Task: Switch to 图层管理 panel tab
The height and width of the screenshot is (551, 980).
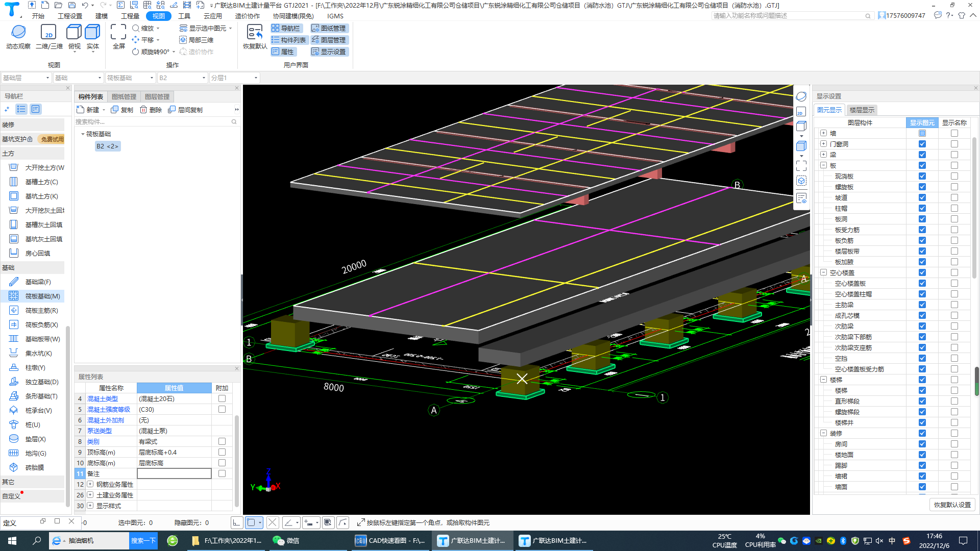Action: (x=157, y=96)
